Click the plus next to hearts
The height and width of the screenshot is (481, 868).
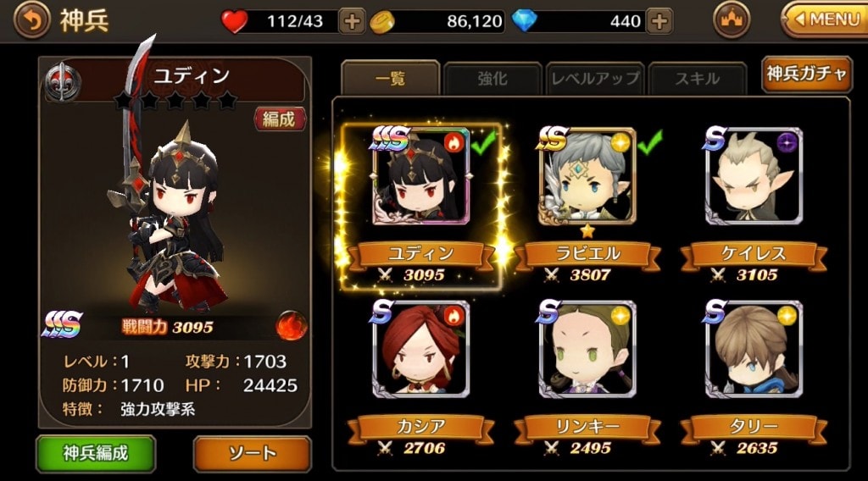[352, 21]
